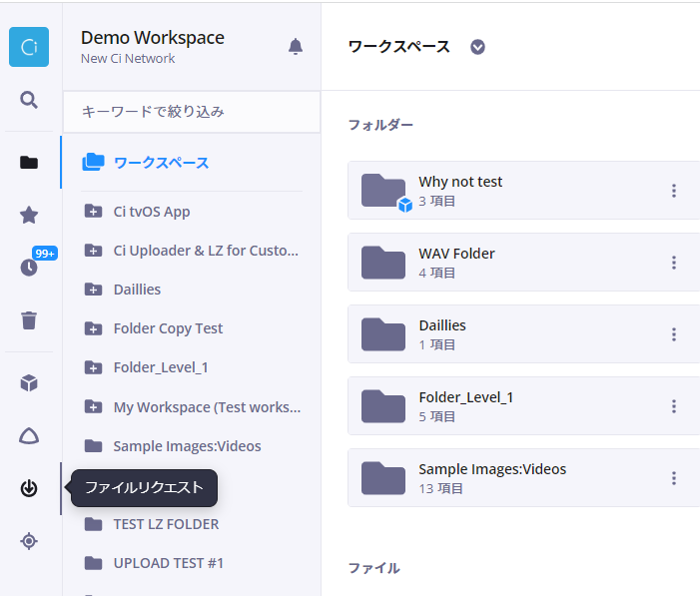
Task: Open more options for Daillies card
Action: [x=674, y=334]
